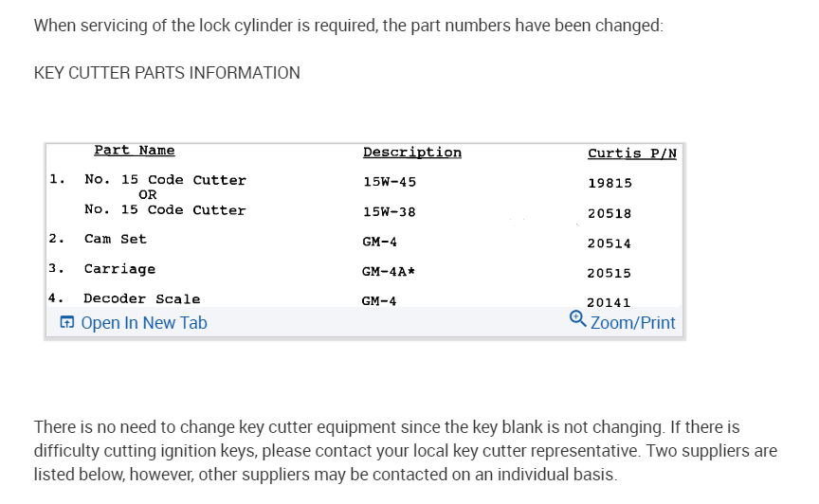
Task: Click the Cam Set part name
Action: [x=115, y=239]
